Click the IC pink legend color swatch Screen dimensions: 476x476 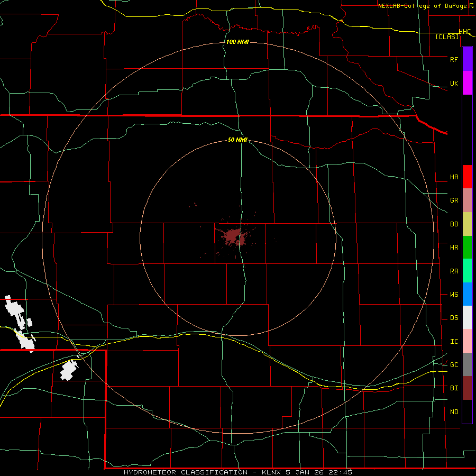point(467,341)
